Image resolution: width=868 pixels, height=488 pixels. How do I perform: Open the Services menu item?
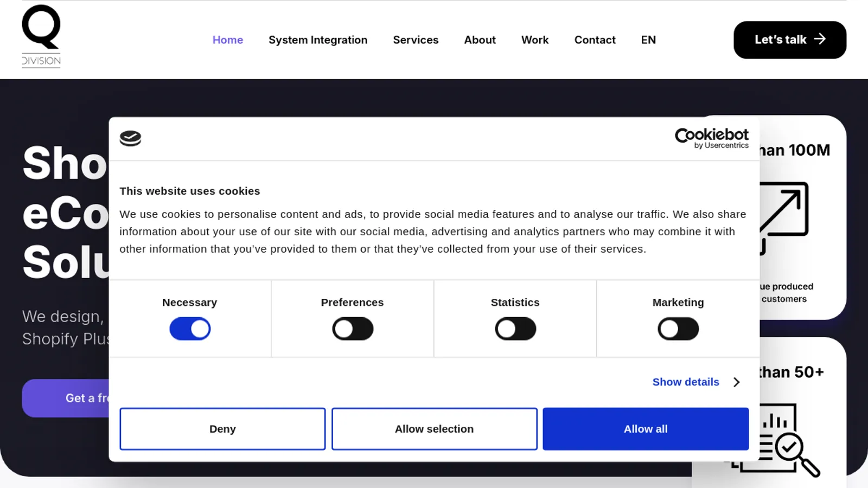(x=416, y=40)
